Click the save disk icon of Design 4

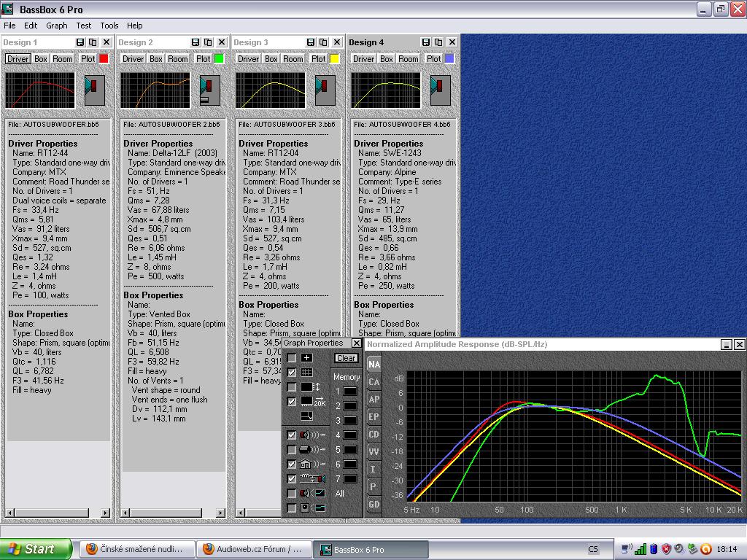[x=426, y=42]
